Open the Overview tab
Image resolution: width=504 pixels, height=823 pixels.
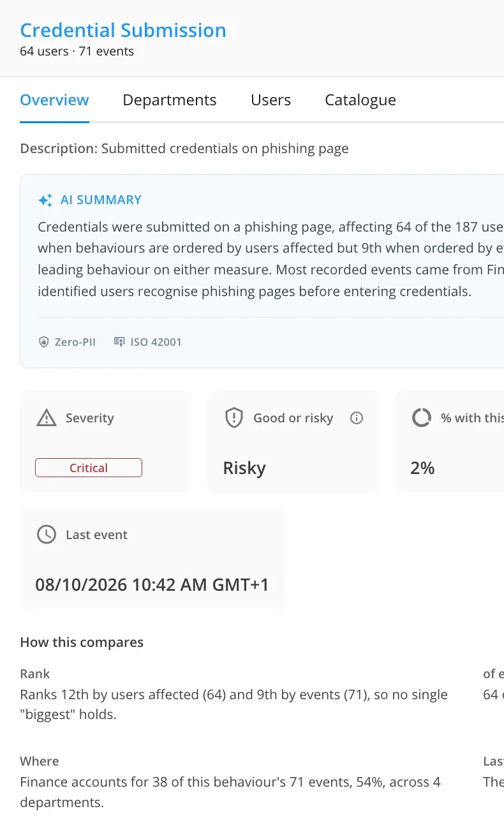(54, 100)
